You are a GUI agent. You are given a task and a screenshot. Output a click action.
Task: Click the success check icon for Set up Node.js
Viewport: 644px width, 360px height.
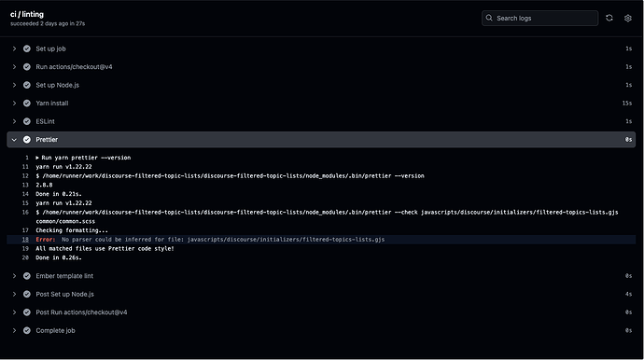(27, 85)
